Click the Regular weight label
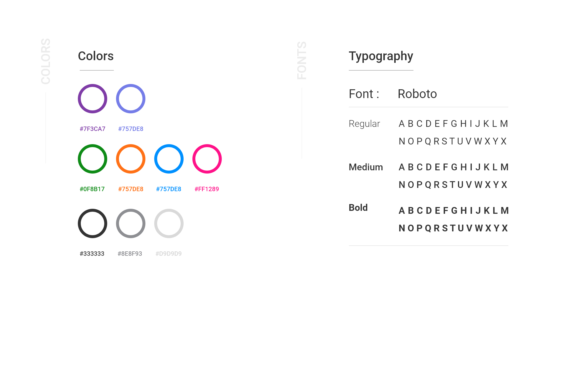This screenshot has width=564, height=392. tap(364, 124)
